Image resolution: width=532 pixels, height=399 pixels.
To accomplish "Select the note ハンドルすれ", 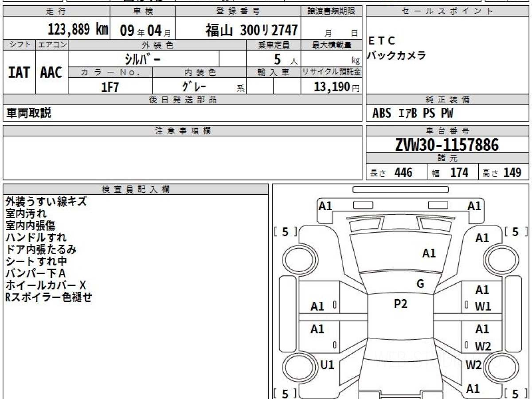I will (36, 238).
